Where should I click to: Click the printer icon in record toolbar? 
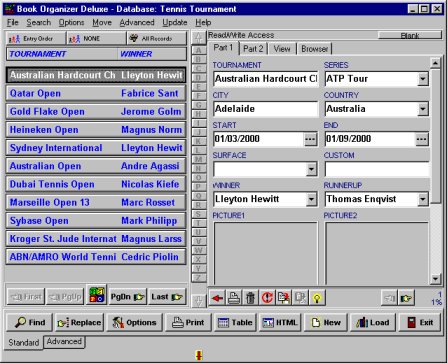click(x=234, y=298)
